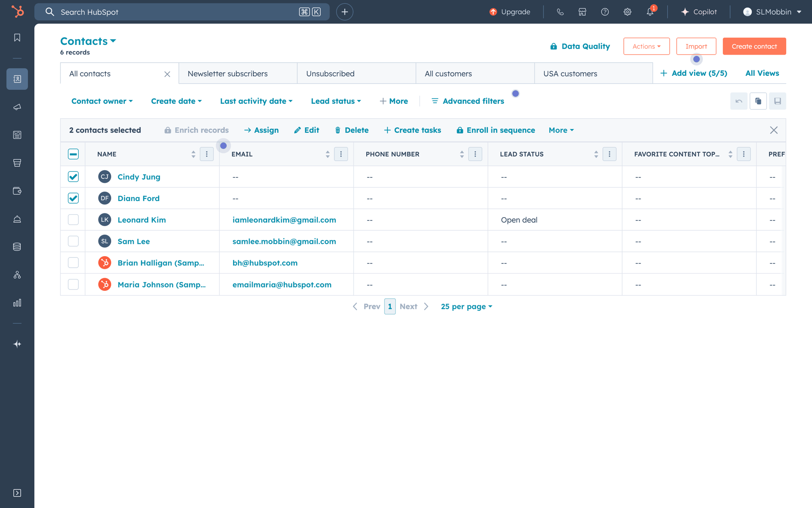The width and height of the screenshot is (812, 508).
Task: Open the Create date filter dropdown
Action: [176, 101]
